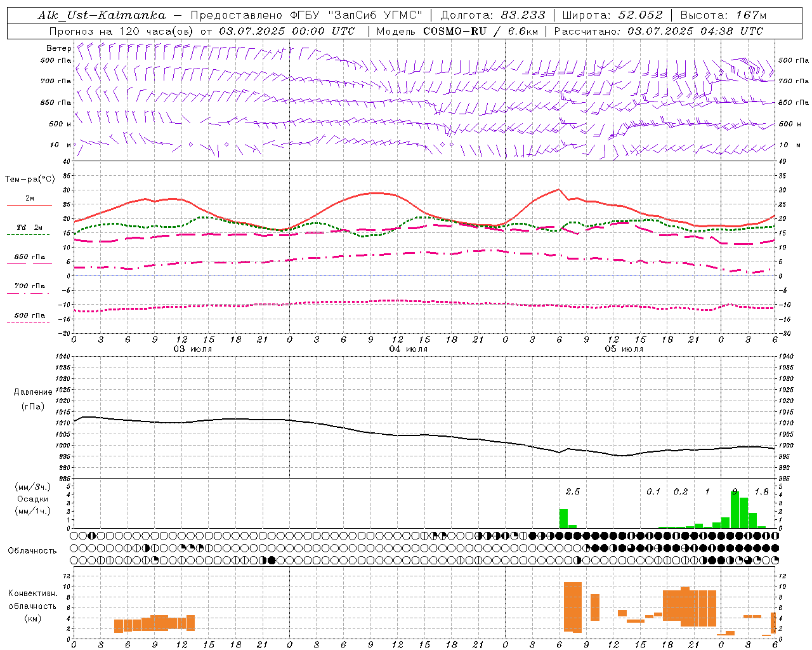Click the 03 июля date label
Image resolution: width=812 pixels, height=650 pixels.
point(193,349)
